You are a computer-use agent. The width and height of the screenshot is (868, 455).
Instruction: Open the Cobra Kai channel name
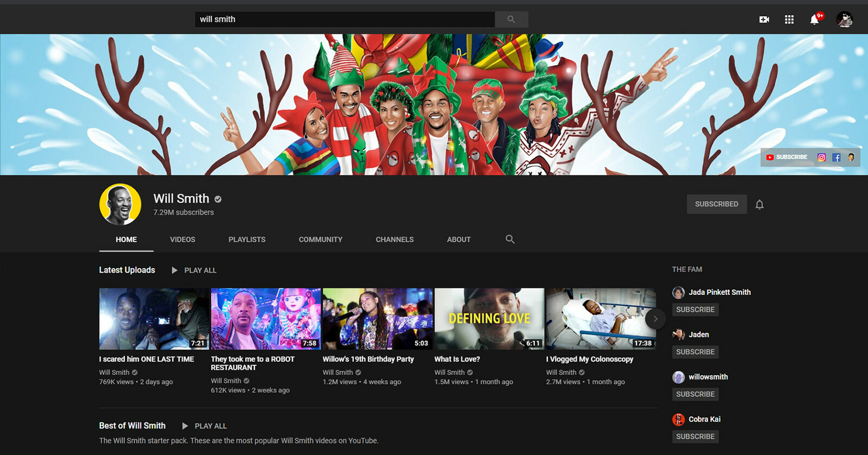point(705,419)
